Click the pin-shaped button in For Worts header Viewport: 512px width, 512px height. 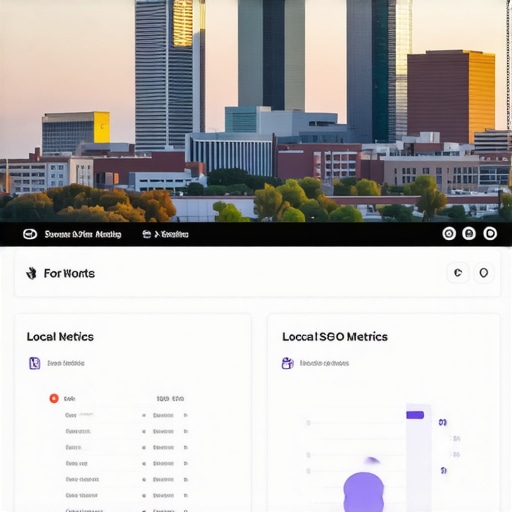click(484, 273)
